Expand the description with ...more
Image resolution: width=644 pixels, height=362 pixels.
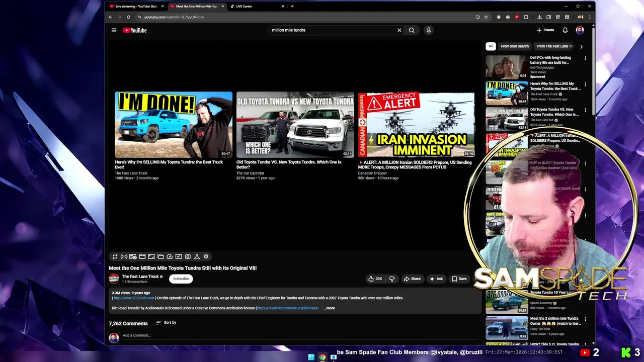(x=329, y=308)
